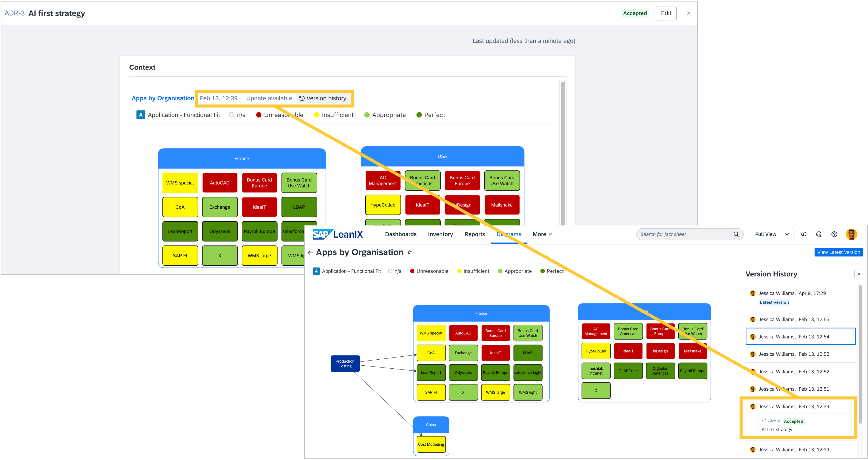The image size is (868, 460).
Task: Click the back arrow beside Apps by Organisation
Action: 310,253
